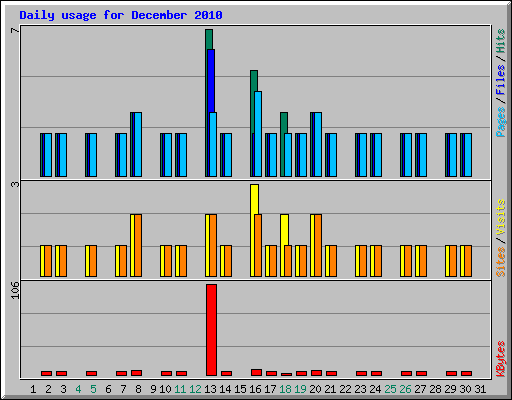Click green weekend day "18" on the x-axis
The height and width of the screenshot is (400, 512).
[x=285, y=389]
